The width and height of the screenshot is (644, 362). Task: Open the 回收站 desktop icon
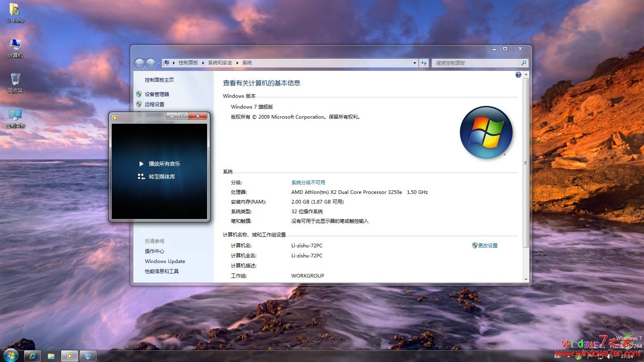pos(15,80)
